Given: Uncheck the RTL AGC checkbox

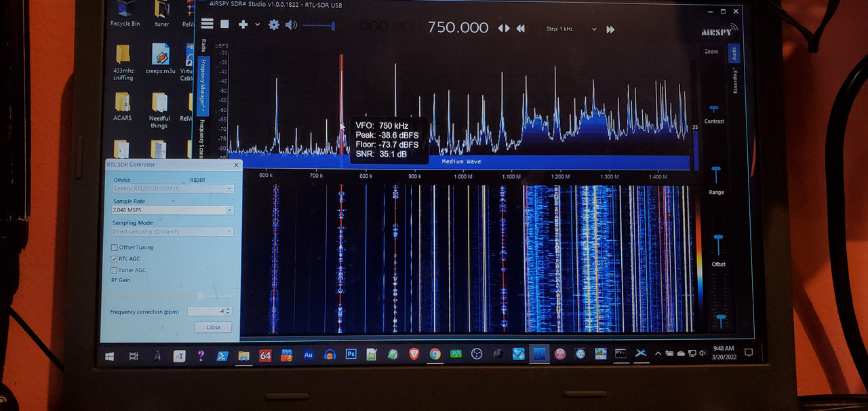Looking at the screenshot, I should (x=114, y=259).
